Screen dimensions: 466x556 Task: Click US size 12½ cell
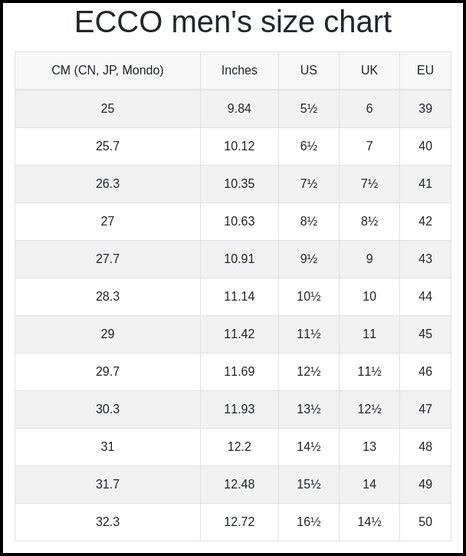309,372
